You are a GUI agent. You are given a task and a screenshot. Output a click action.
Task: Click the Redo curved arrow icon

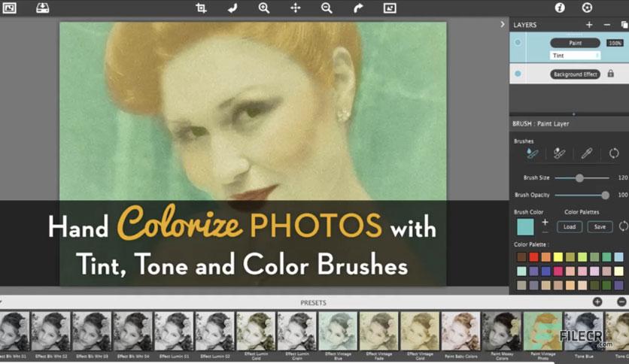[x=358, y=8]
